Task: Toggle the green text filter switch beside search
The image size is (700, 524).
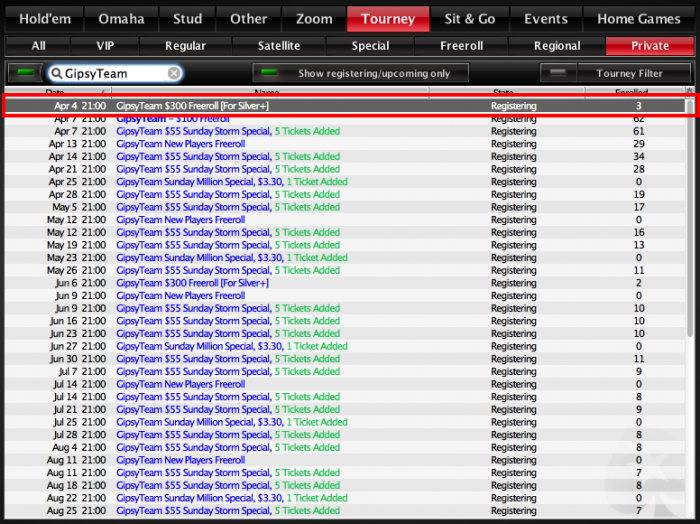Action: (25, 73)
